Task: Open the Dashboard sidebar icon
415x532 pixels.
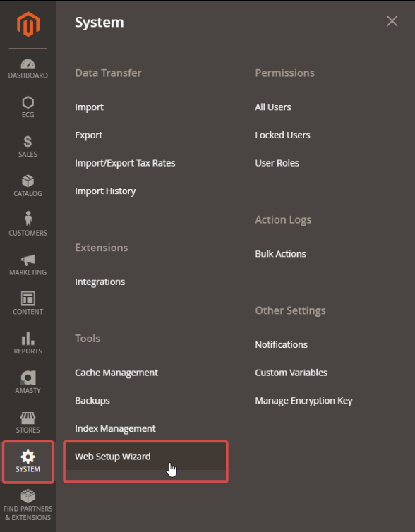Action: click(28, 64)
